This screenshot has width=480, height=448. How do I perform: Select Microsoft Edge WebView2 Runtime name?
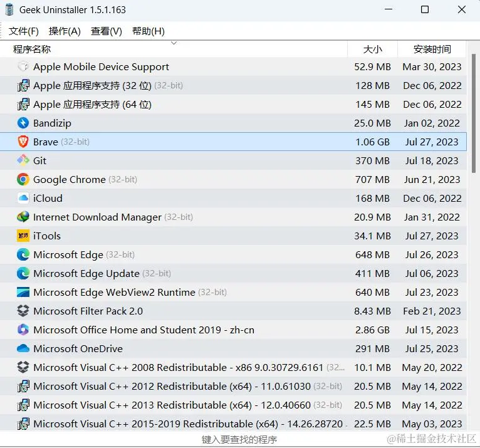coord(114,292)
